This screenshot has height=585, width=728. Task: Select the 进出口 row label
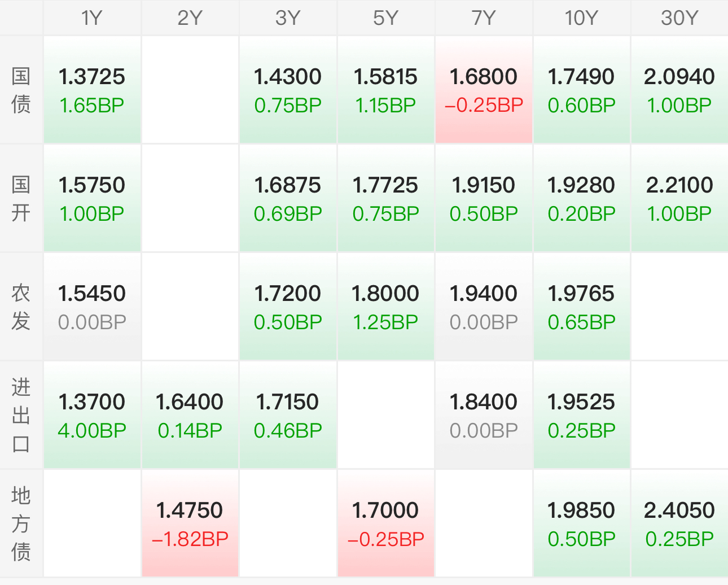pyautogui.click(x=21, y=416)
